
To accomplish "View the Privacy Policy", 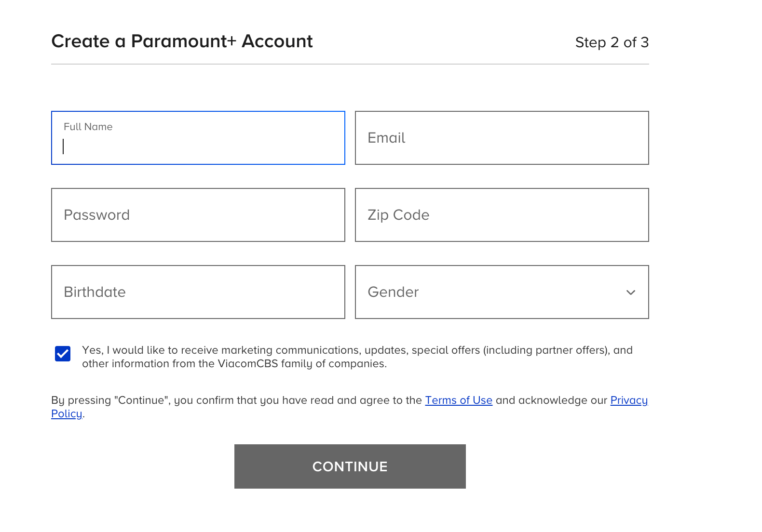I will point(629,400).
